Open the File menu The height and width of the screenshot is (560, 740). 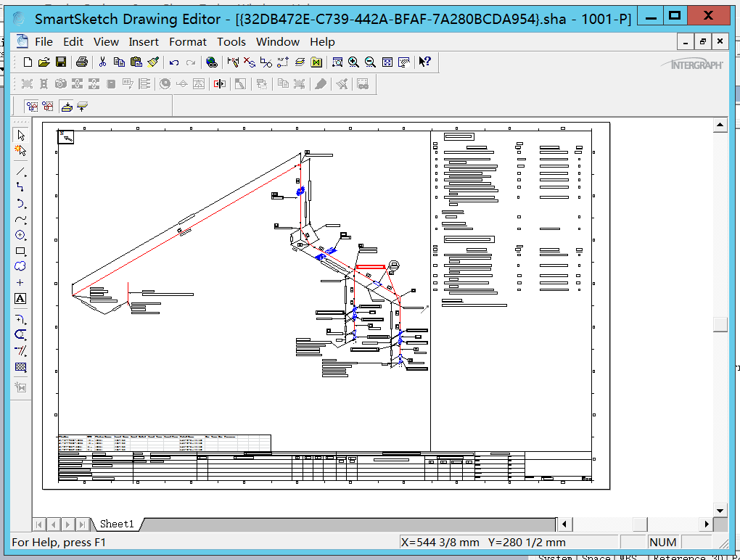click(x=44, y=42)
